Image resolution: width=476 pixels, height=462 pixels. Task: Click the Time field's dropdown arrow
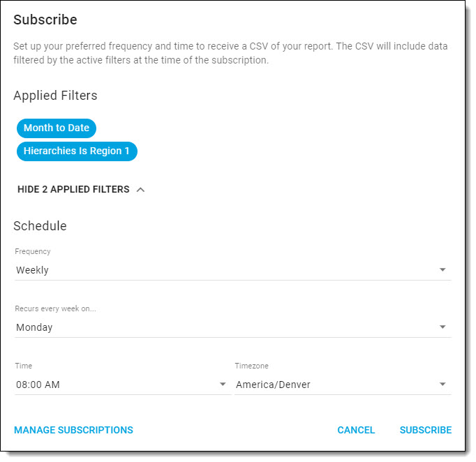point(223,385)
